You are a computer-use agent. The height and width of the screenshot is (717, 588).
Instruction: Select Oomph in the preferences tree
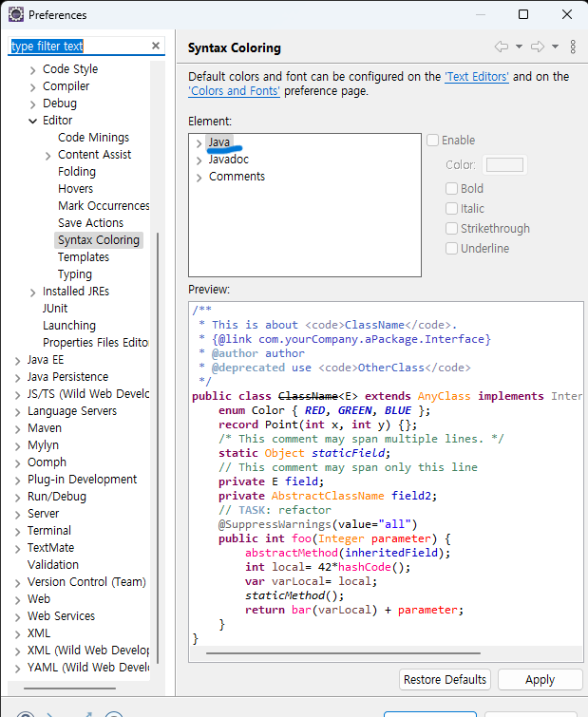coord(47,462)
